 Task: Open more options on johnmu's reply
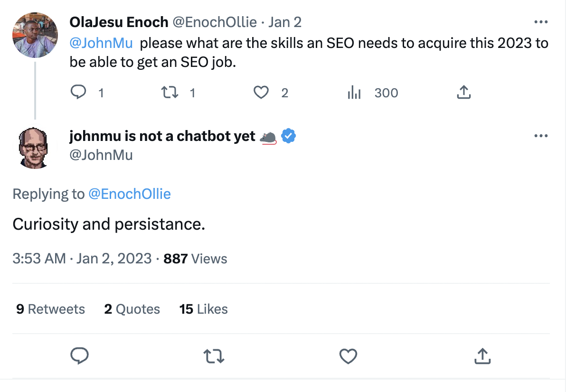click(541, 135)
